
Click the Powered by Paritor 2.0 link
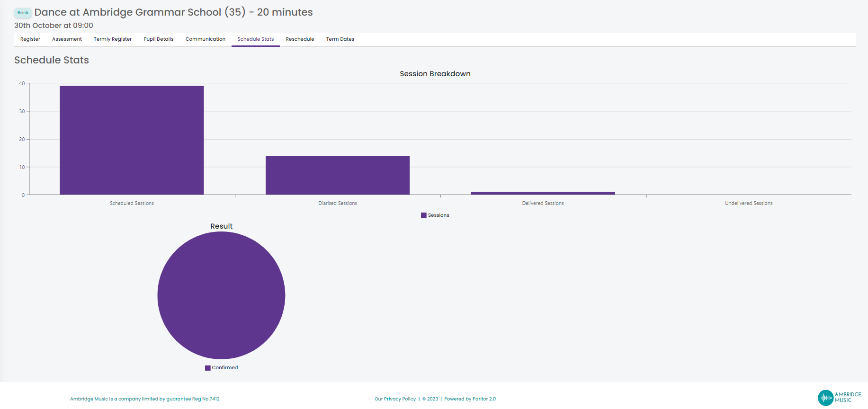pyautogui.click(x=470, y=399)
